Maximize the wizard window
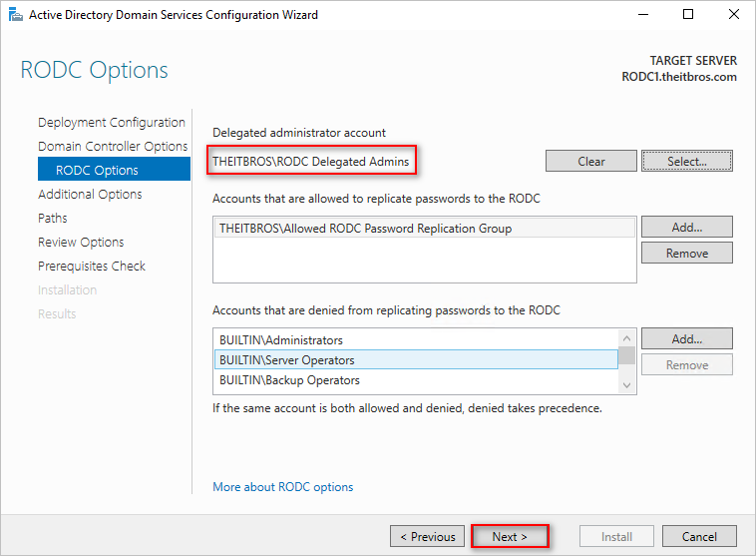 point(688,15)
